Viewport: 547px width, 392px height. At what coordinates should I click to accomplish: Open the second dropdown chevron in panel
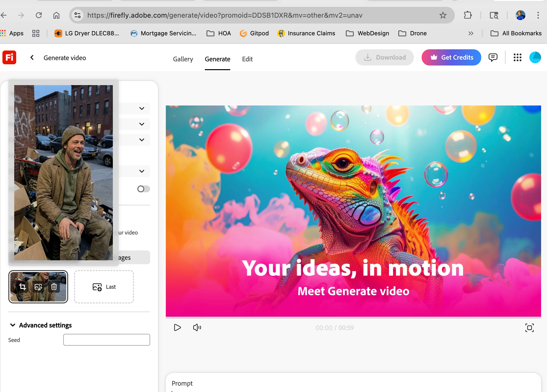(142, 124)
